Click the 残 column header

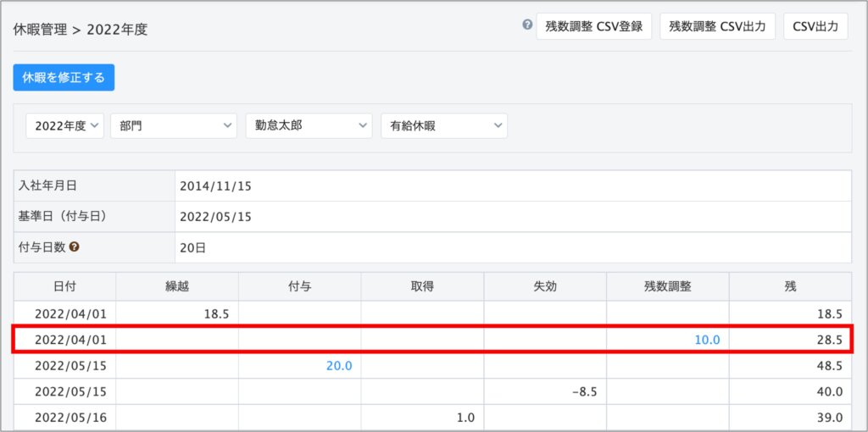pos(790,286)
